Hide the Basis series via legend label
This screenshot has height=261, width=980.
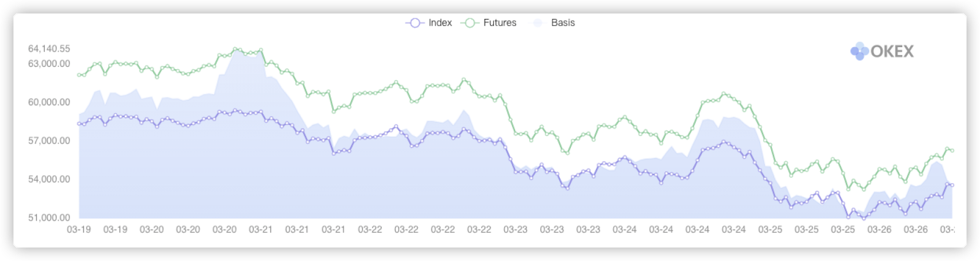pyautogui.click(x=563, y=23)
